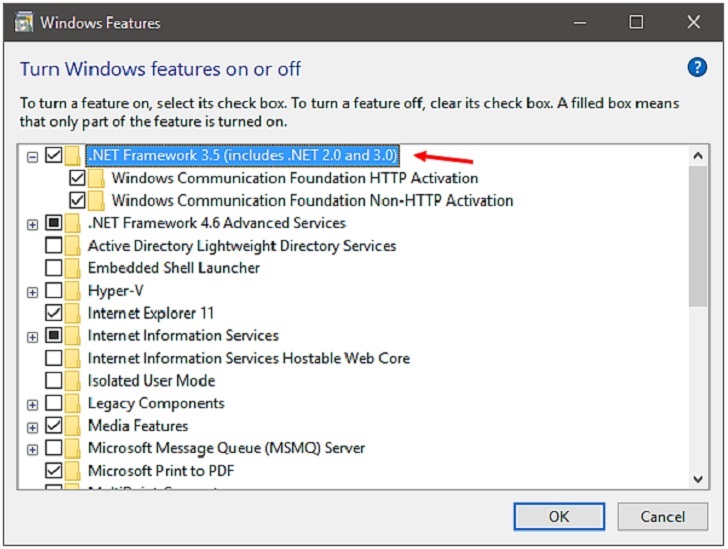
Task: Click the scrollbar down arrow in features list
Action: [x=698, y=479]
